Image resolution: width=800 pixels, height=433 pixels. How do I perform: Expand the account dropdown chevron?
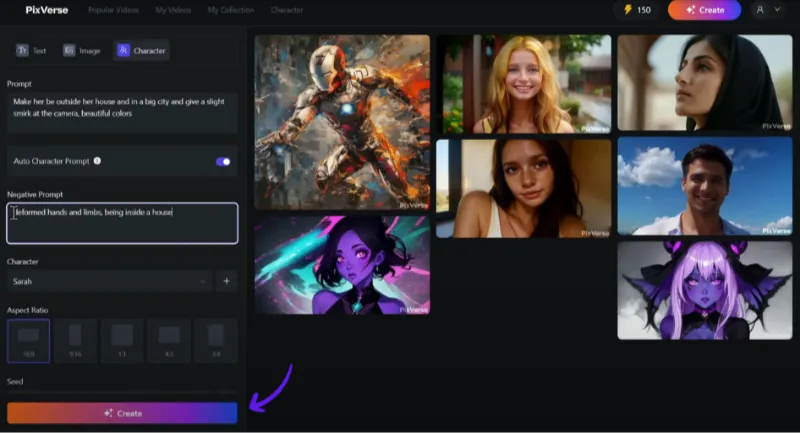click(x=777, y=9)
